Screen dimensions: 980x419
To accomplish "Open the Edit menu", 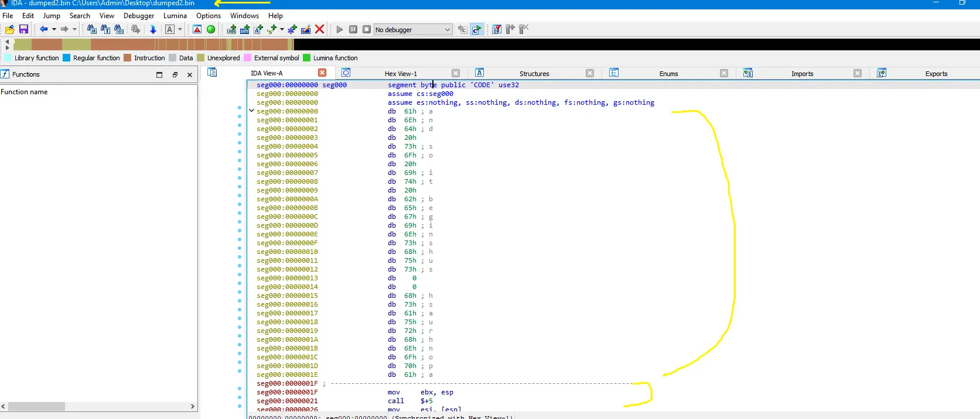I will click(28, 16).
